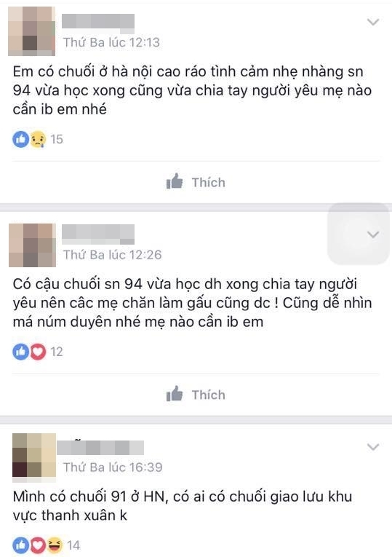Tap Thích label under first post
Image resolution: width=392 pixels, height=557 pixels.
click(x=209, y=183)
